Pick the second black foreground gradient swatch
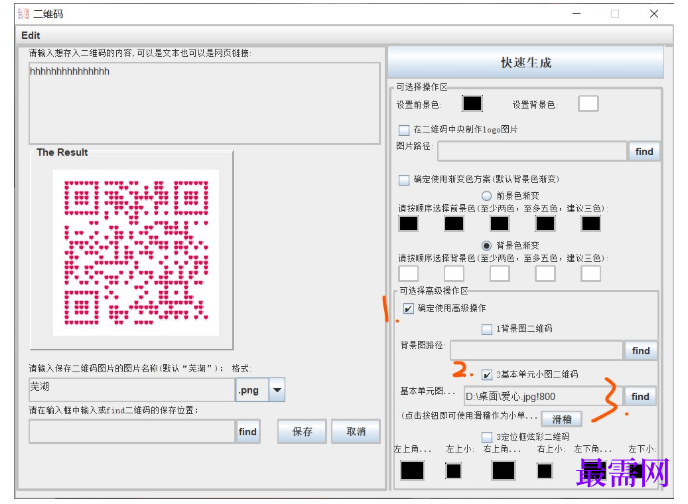 454,224
